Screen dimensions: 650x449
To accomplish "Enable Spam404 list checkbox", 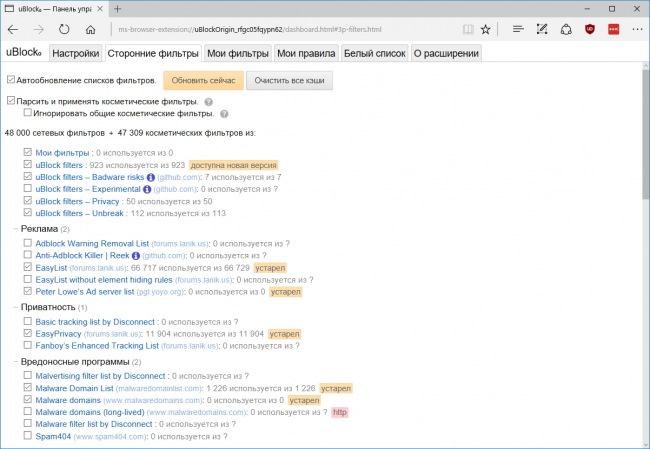I will 27,435.
